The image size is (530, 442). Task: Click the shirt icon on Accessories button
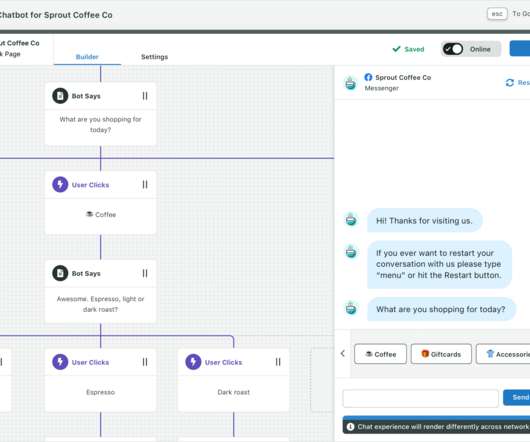point(490,353)
